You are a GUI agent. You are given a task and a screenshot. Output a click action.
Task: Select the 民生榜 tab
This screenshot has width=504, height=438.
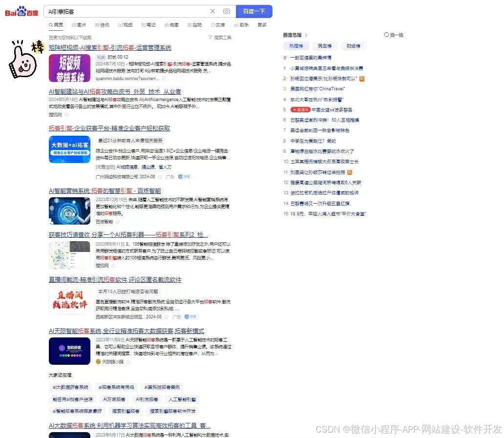(325, 46)
